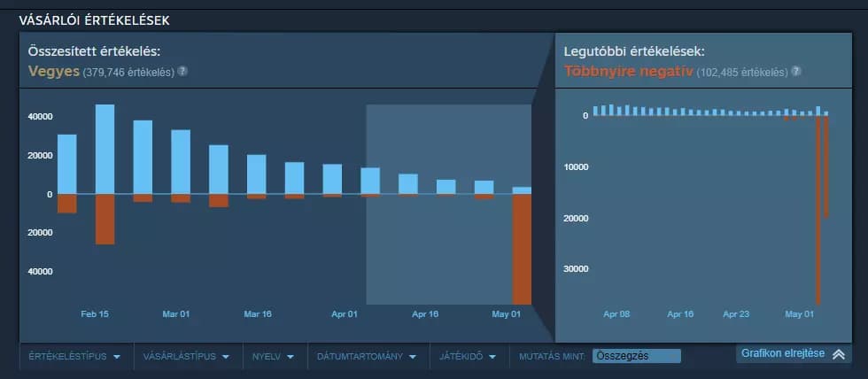868x379 pixels.
Task: Click the orange negative bar under Feb 15
Action: pos(105,219)
